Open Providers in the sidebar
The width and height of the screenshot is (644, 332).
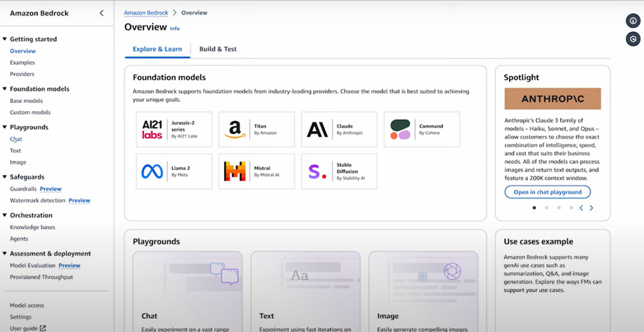coord(22,74)
